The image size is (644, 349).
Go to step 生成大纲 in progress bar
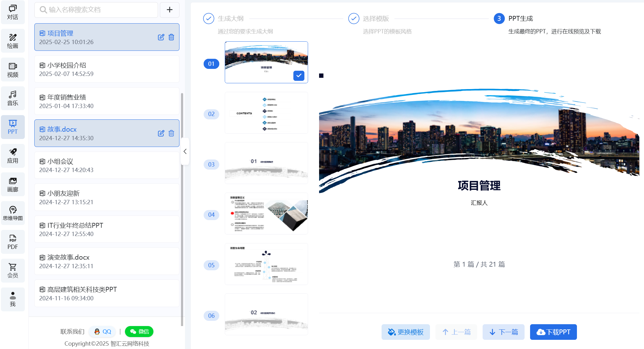(x=230, y=19)
